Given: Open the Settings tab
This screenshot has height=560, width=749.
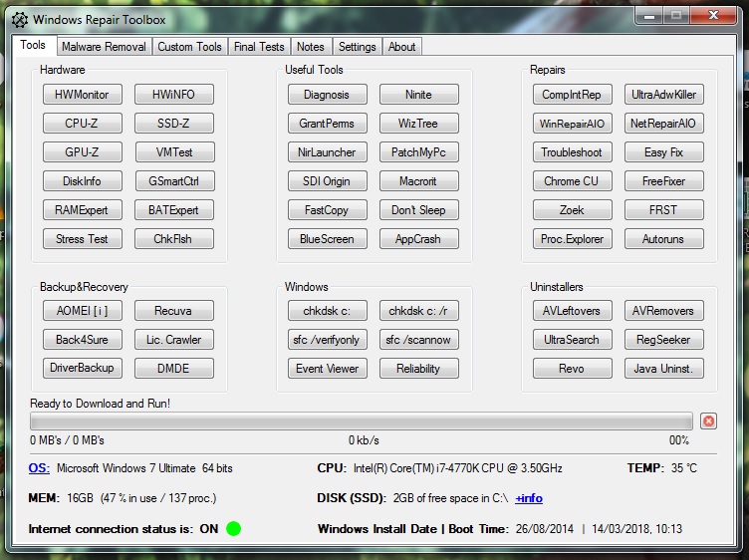Looking at the screenshot, I should click(357, 47).
